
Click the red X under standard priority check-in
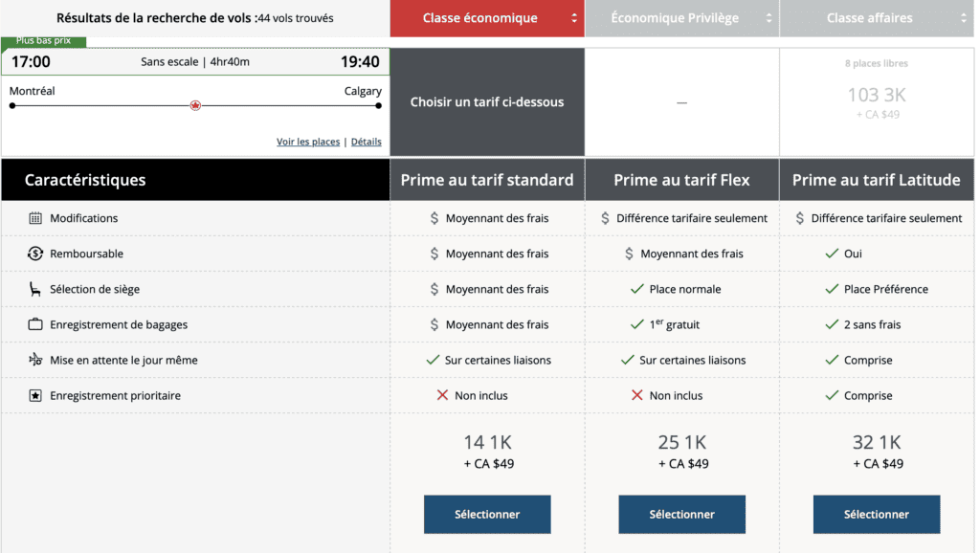442,395
